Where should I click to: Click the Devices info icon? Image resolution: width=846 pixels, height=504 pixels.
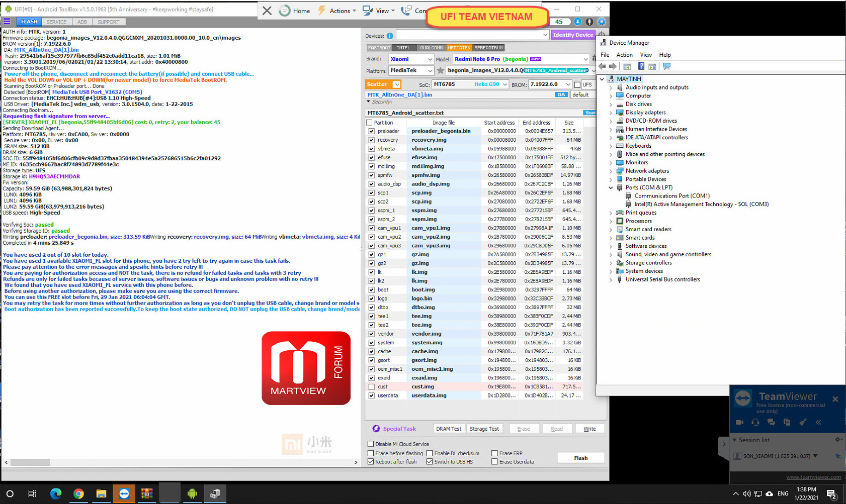(x=390, y=36)
